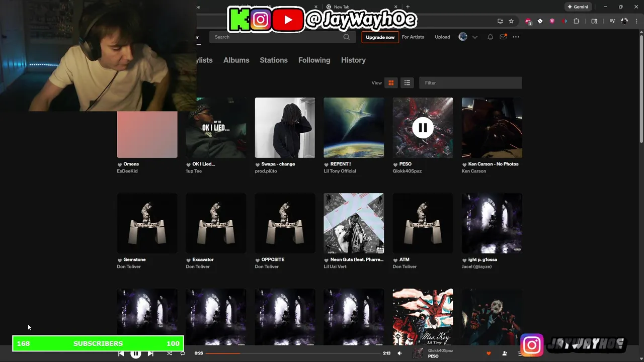Switch to grid view of liked tracks
Viewport: 644px width, 362px height.
pos(391,83)
